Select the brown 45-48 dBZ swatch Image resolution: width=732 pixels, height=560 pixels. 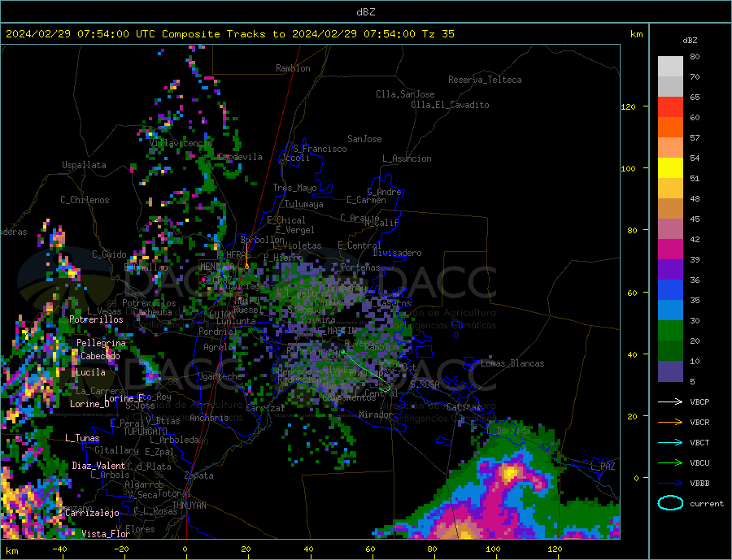(670, 209)
